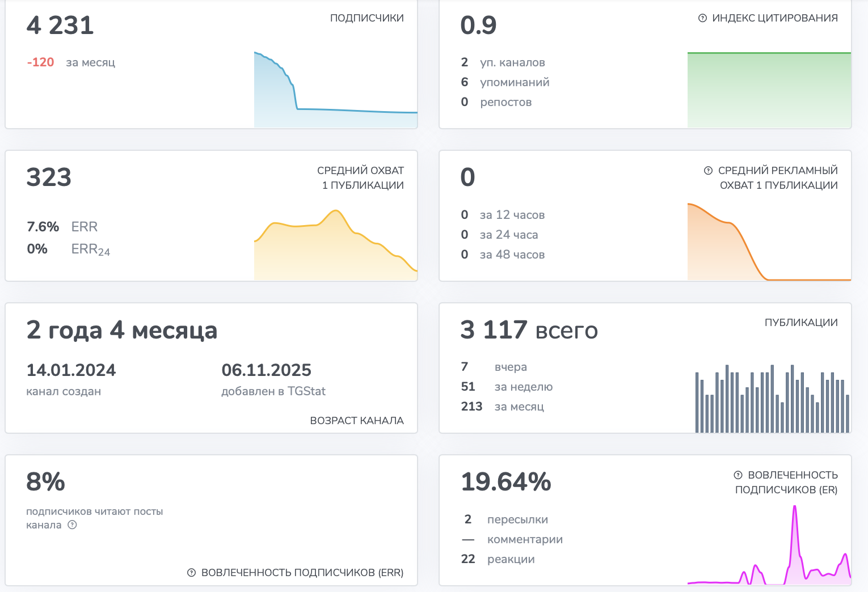
Task: Click the СРЕДНИЙ ОХВАТ 1 ПУБЛИКАЦИИ title
Action: click(361, 178)
